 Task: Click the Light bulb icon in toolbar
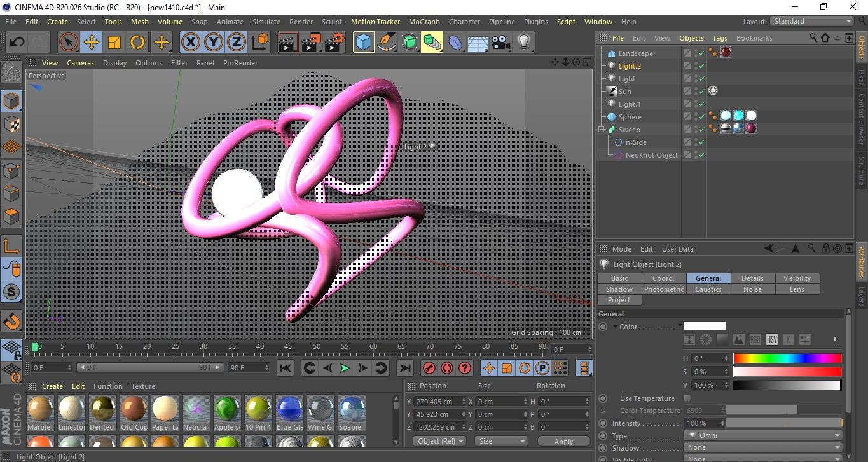[523, 43]
